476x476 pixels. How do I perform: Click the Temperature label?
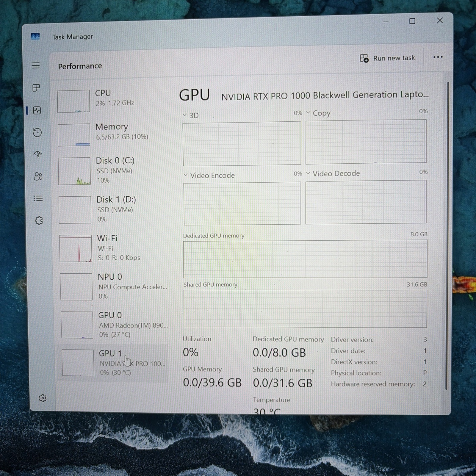[271, 400]
